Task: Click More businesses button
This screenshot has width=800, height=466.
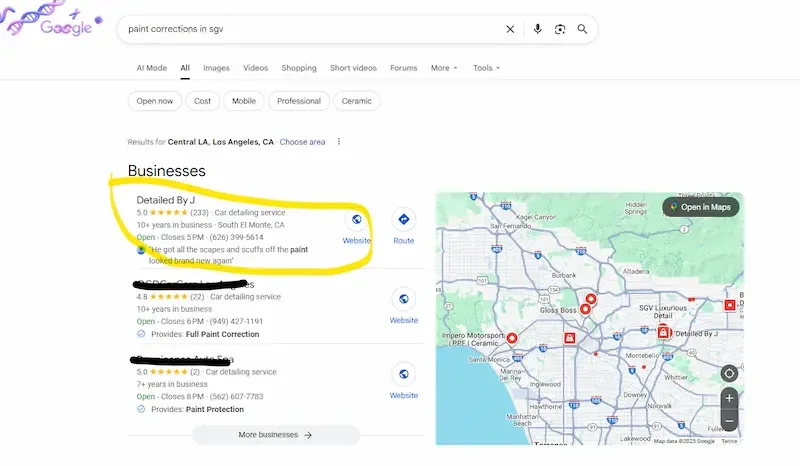Action: (x=276, y=435)
